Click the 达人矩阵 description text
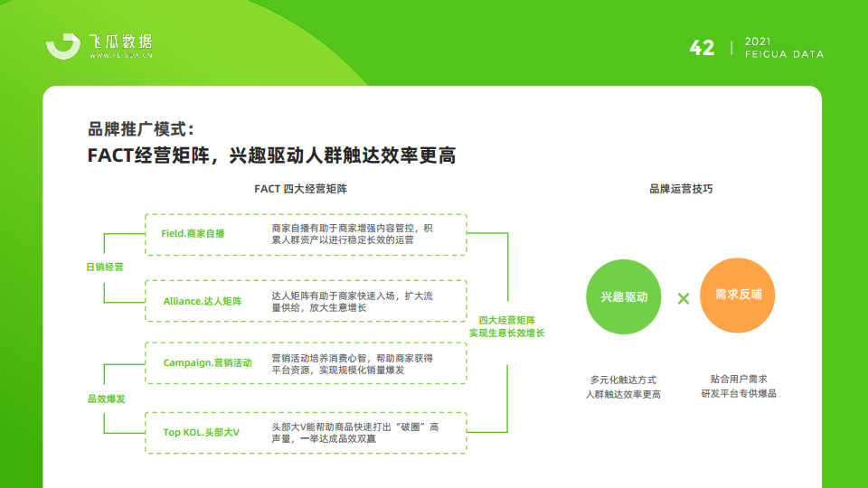Viewport: 868px width, 488px height. 352,302
